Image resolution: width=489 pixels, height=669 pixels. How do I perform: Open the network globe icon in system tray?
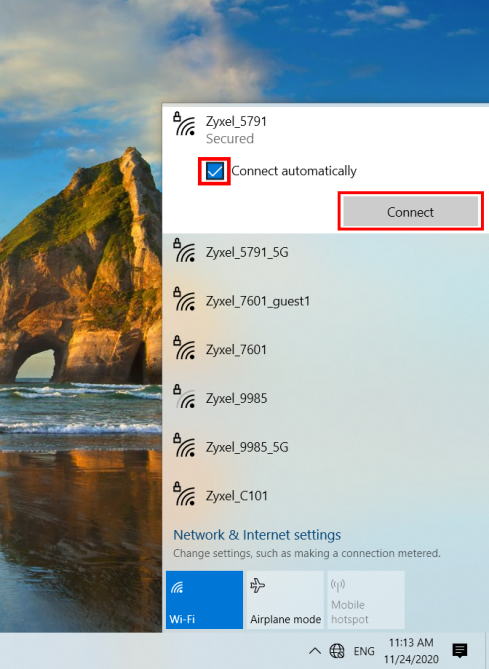point(337,651)
